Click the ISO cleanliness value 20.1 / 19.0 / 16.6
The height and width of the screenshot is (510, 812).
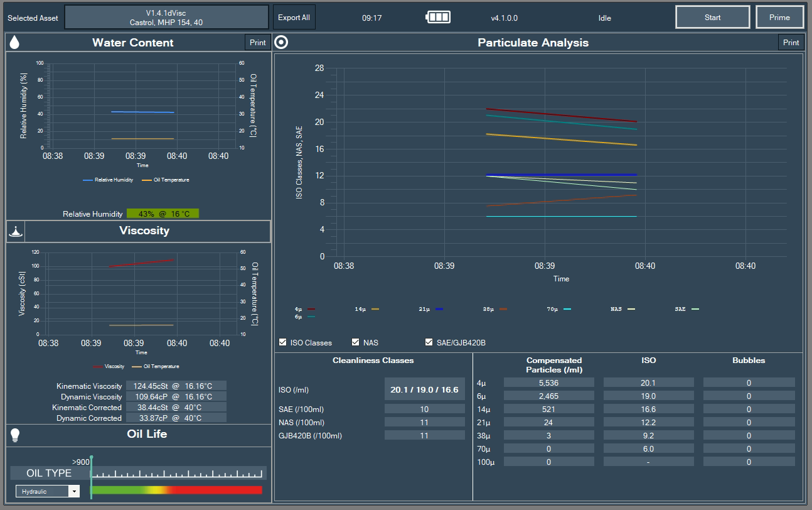(x=424, y=389)
